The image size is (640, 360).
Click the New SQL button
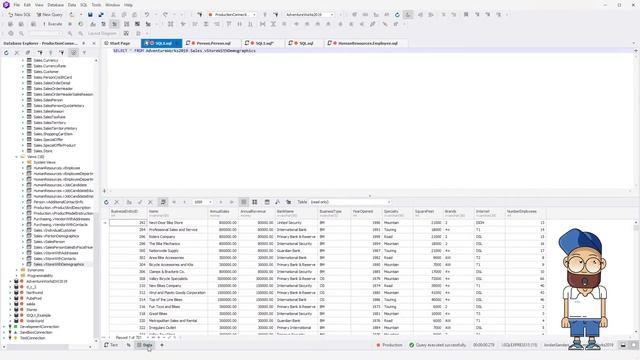pyautogui.click(x=20, y=14)
